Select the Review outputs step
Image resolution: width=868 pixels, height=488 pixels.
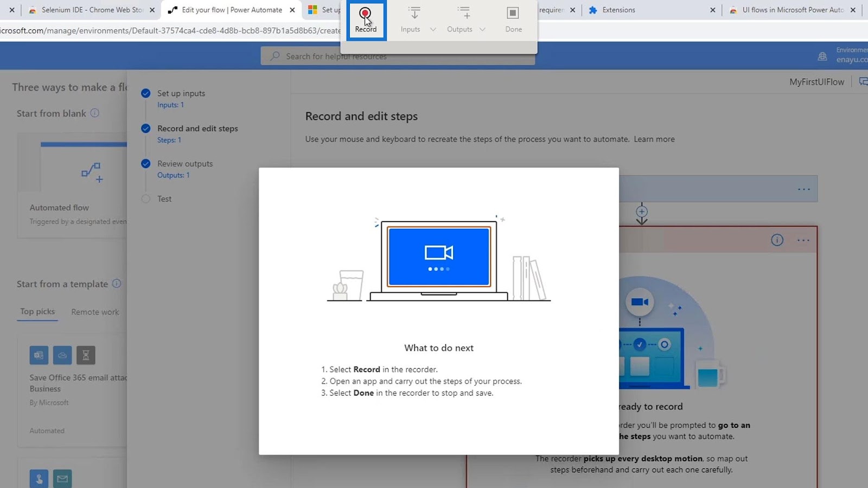pos(185,164)
